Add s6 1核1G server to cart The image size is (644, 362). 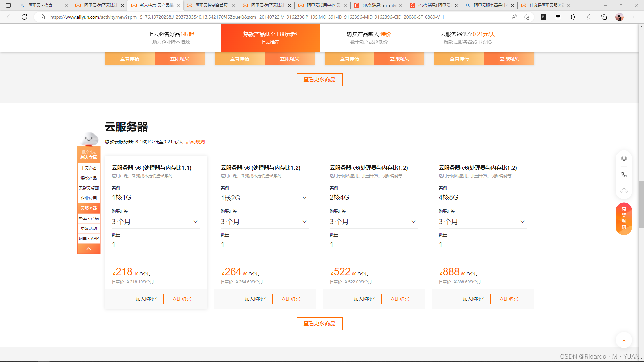pyautogui.click(x=147, y=299)
